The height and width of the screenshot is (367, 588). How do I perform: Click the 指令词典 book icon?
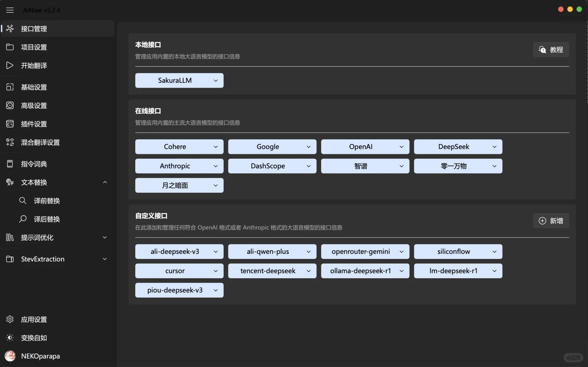tap(10, 164)
